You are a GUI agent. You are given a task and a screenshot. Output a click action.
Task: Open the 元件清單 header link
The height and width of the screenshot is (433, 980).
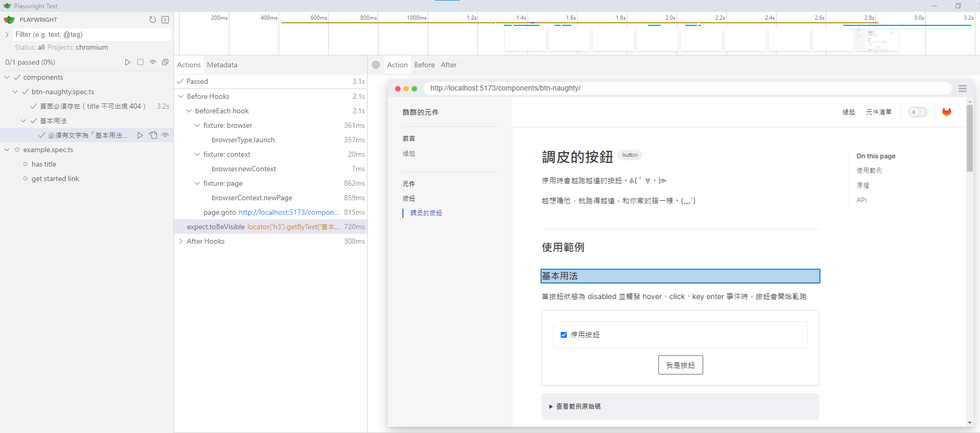tap(879, 112)
